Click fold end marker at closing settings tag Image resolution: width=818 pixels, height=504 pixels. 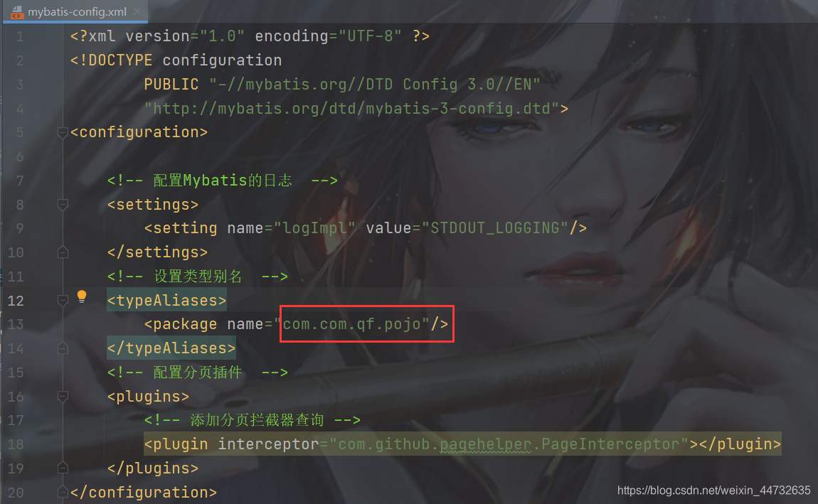63,252
